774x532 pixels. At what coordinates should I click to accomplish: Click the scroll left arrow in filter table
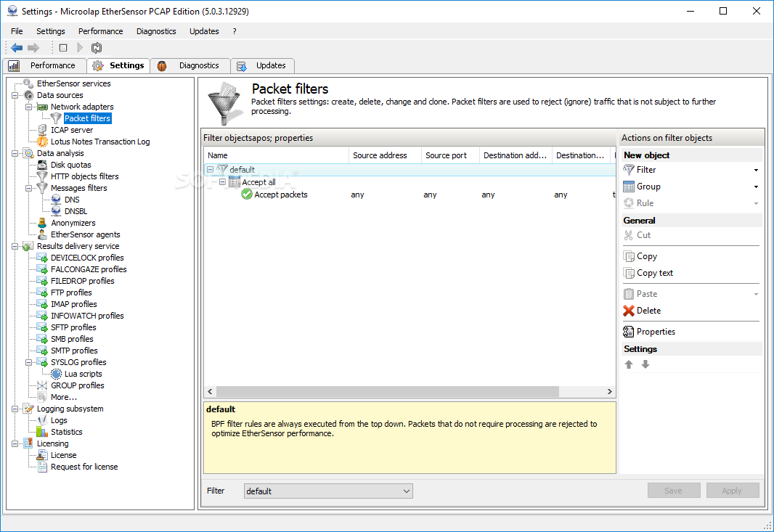point(211,391)
